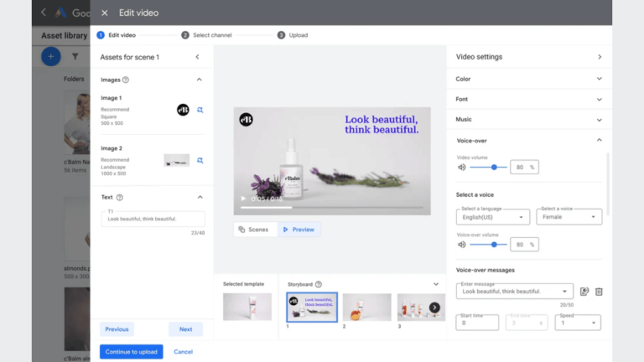
Task: Collapse the Video settings panel
Action: [x=600, y=57]
